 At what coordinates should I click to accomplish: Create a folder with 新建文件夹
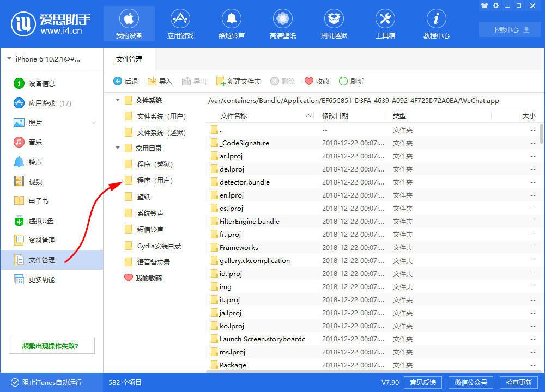click(239, 81)
